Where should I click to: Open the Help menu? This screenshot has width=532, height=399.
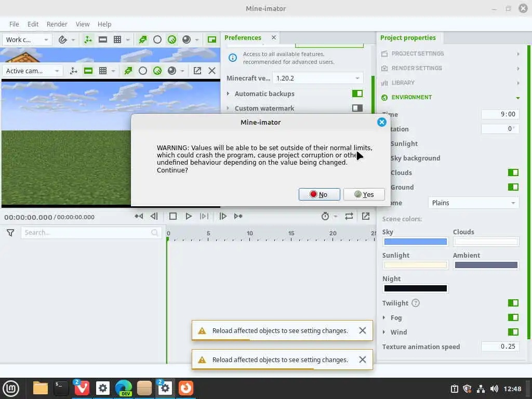point(104,24)
